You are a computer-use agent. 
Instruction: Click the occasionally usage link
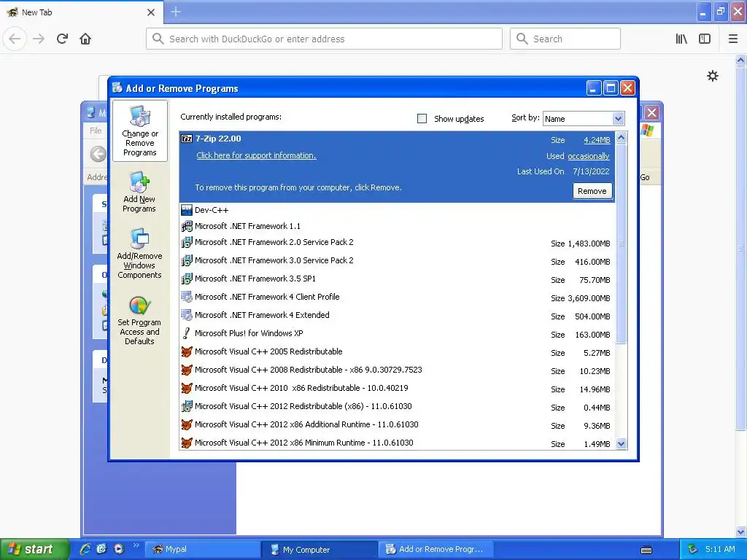point(589,156)
